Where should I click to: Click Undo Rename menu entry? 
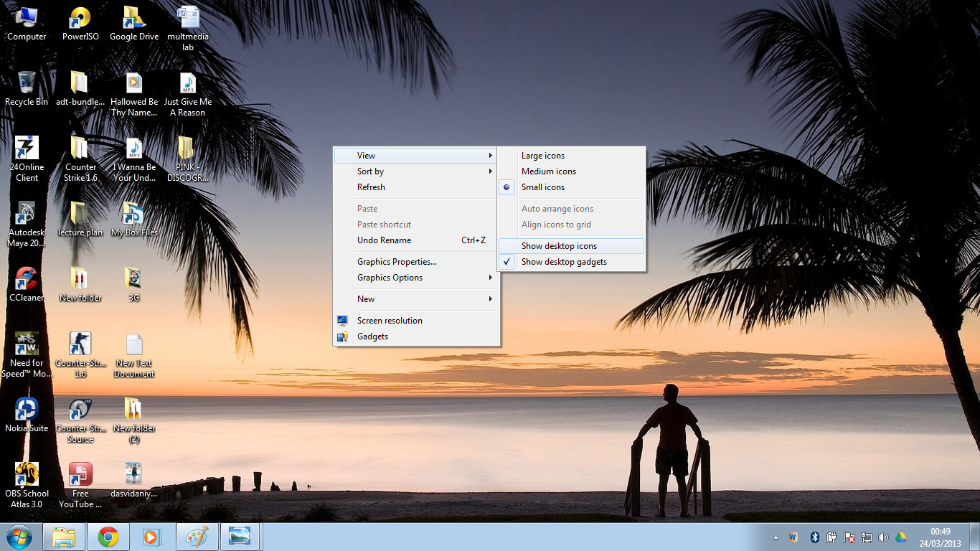(x=416, y=240)
